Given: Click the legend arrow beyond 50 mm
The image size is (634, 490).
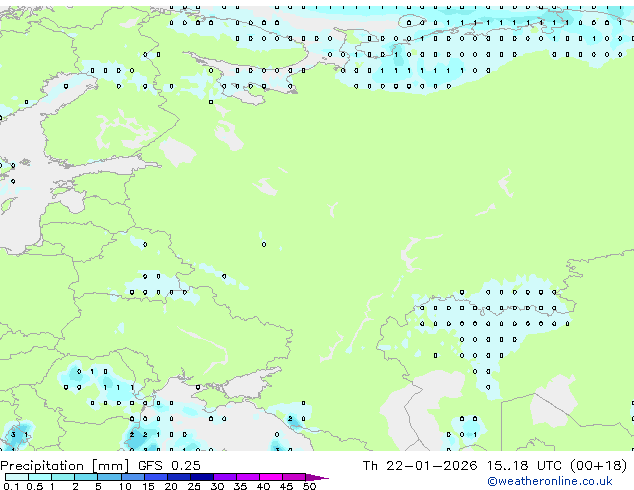Looking at the screenshot, I should click(x=317, y=477).
